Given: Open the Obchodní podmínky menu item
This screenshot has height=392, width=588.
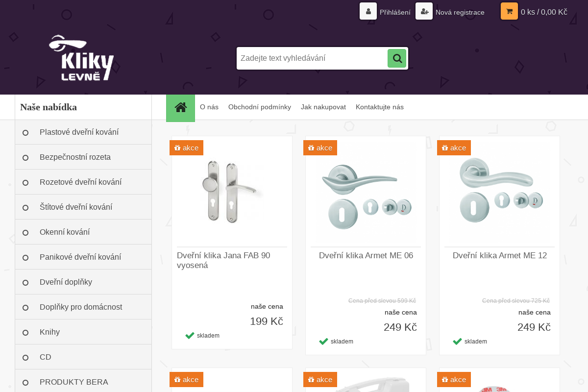Looking at the screenshot, I should [x=260, y=107].
